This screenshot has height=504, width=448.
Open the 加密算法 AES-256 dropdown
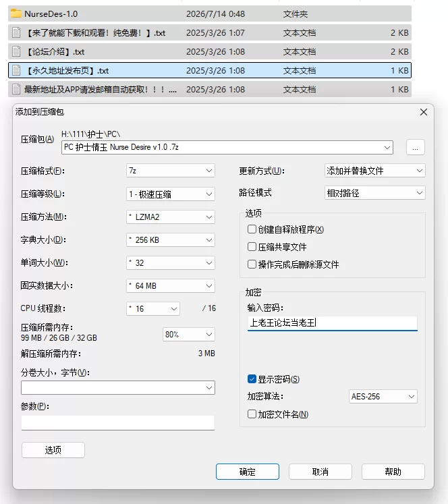(x=383, y=396)
